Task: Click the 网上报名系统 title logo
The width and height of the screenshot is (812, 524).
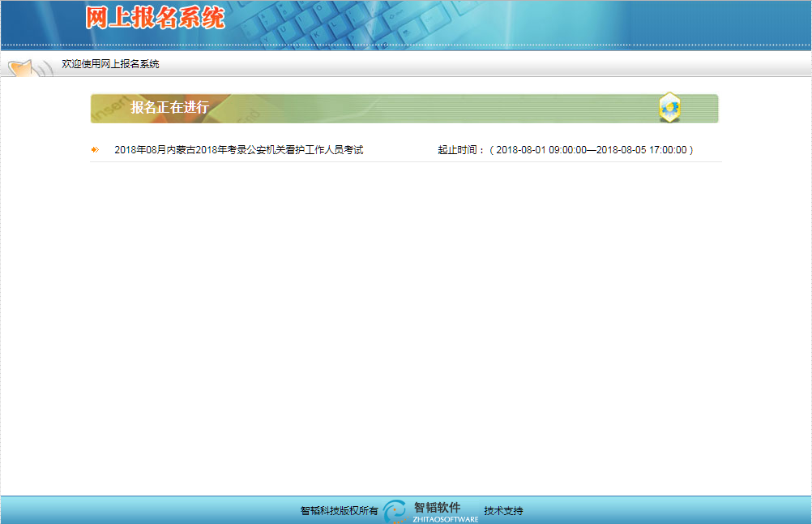Action: (x=155, y=19)
